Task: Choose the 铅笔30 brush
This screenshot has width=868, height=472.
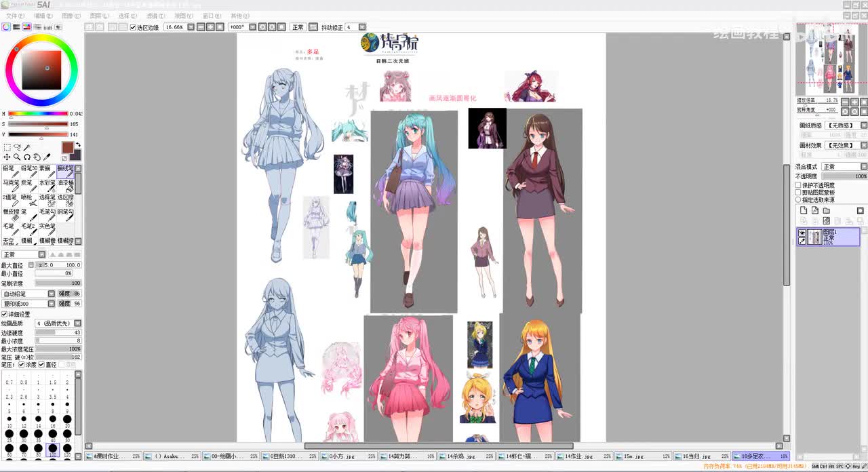Action: [28, 171]
